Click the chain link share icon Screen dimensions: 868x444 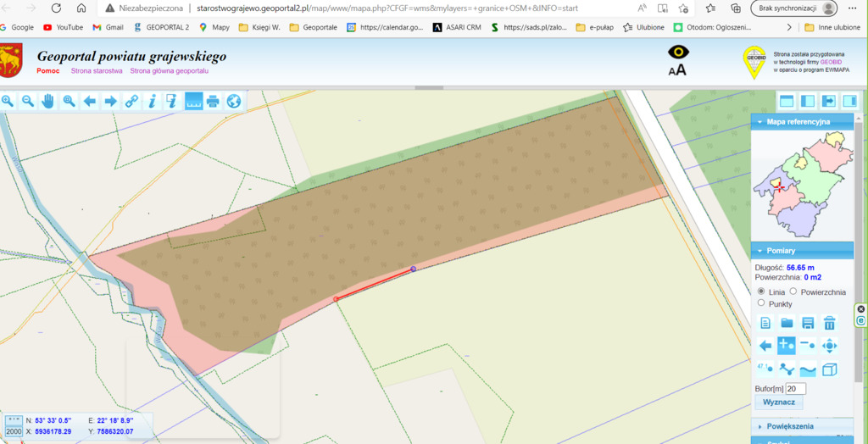131,101
